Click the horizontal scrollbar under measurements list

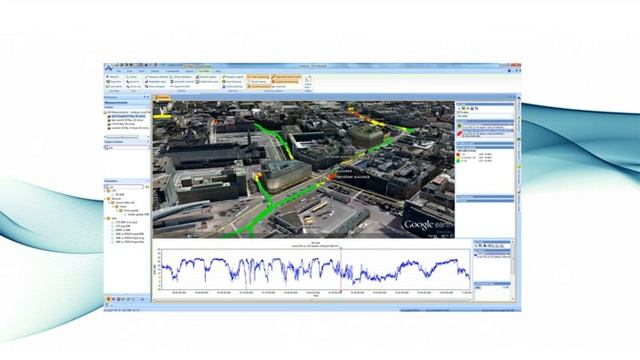[x=127, y=137]
